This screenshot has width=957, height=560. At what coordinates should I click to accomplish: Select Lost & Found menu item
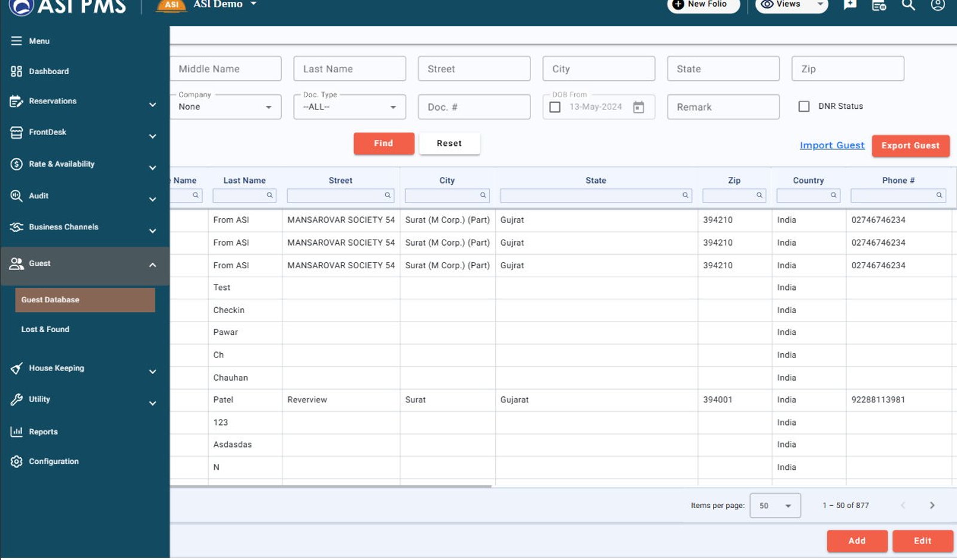click(x=45, y=329)
